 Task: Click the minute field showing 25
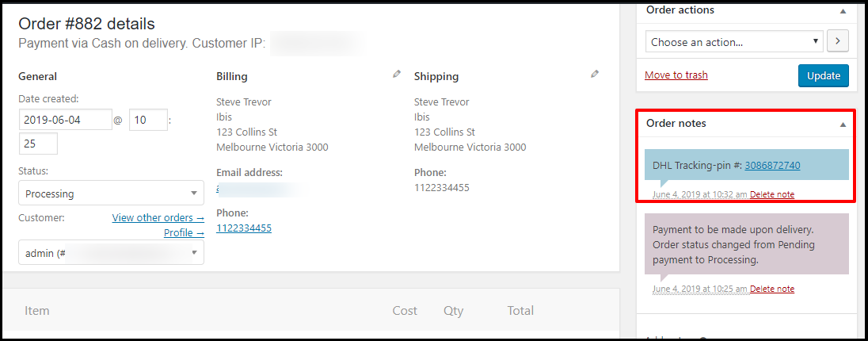coord(38,144)
